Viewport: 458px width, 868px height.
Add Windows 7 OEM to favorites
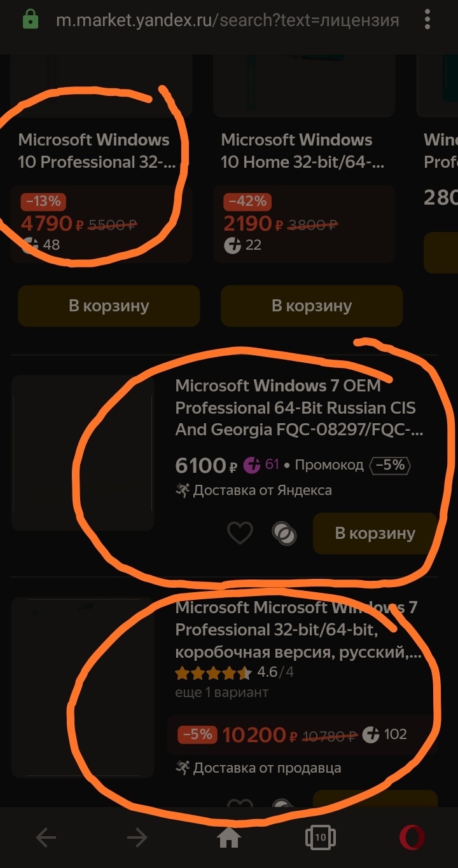[240, 533]
